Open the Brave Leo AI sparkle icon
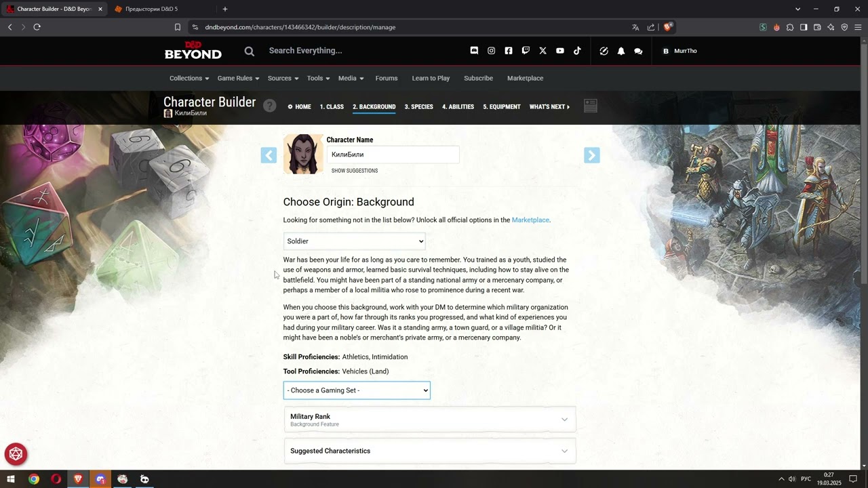Screen dimensions: 868x488 click(831, 27)
